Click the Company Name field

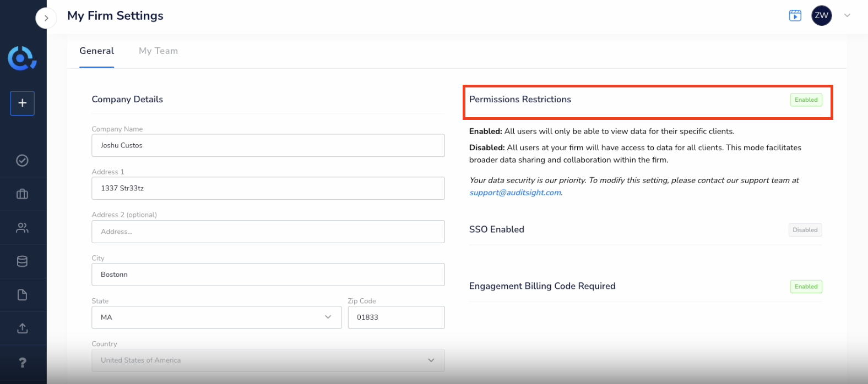(x=268, y=145)
